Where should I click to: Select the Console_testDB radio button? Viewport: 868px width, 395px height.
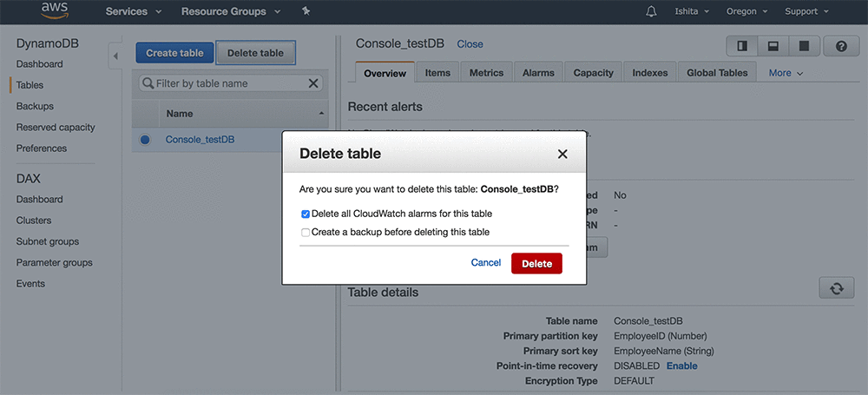[x=145, y=140]
